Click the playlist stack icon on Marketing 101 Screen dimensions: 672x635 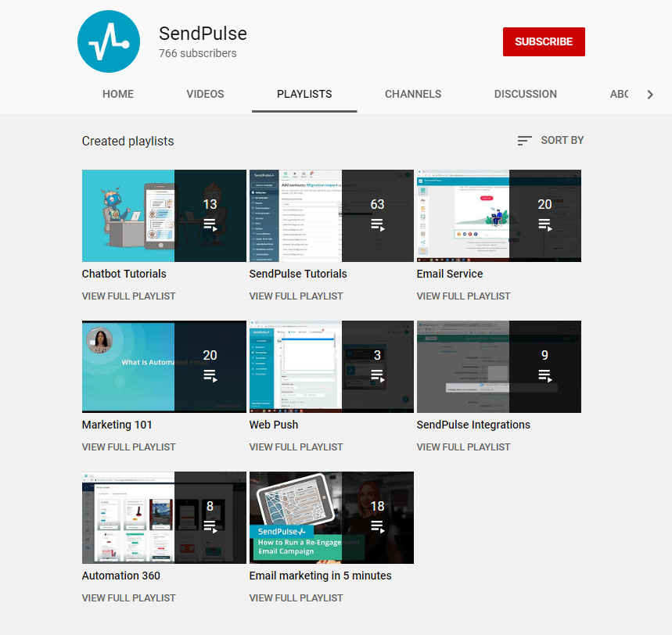210,376
